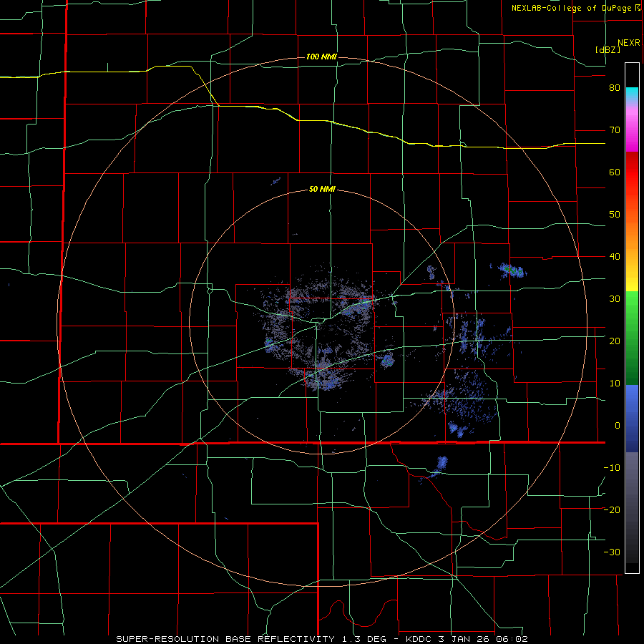644x644 pixels.
Task: Click the -30 dBZ scale value
Action: [x=612, y=552]
